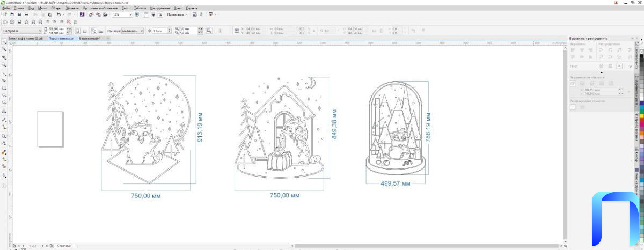
Task: Click the 913,19 мм dimension label
Action: [200, 127]
